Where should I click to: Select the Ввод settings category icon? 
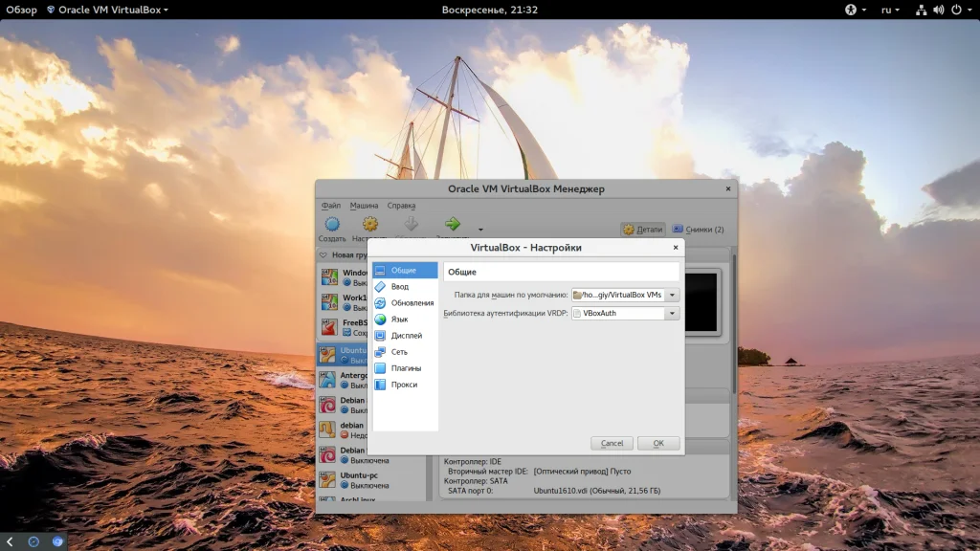[380, 287]
